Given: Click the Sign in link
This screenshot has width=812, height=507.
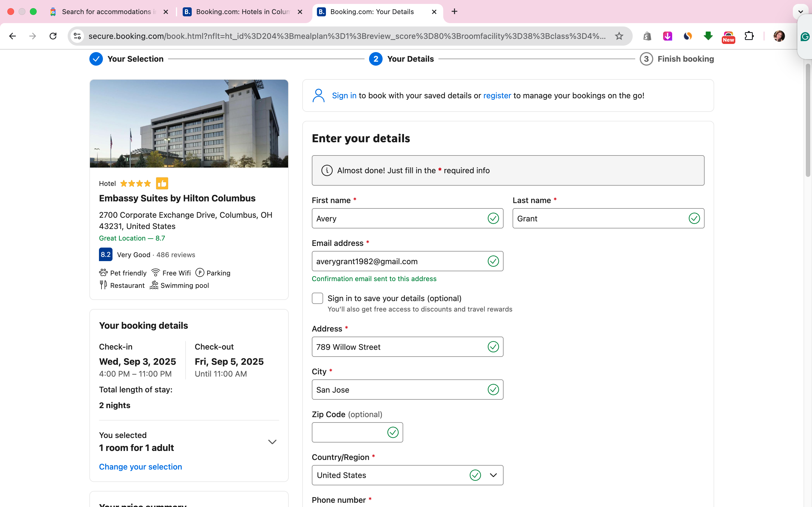Looking at the screenshot, I should pyautogui.click(x=344, y=95).
